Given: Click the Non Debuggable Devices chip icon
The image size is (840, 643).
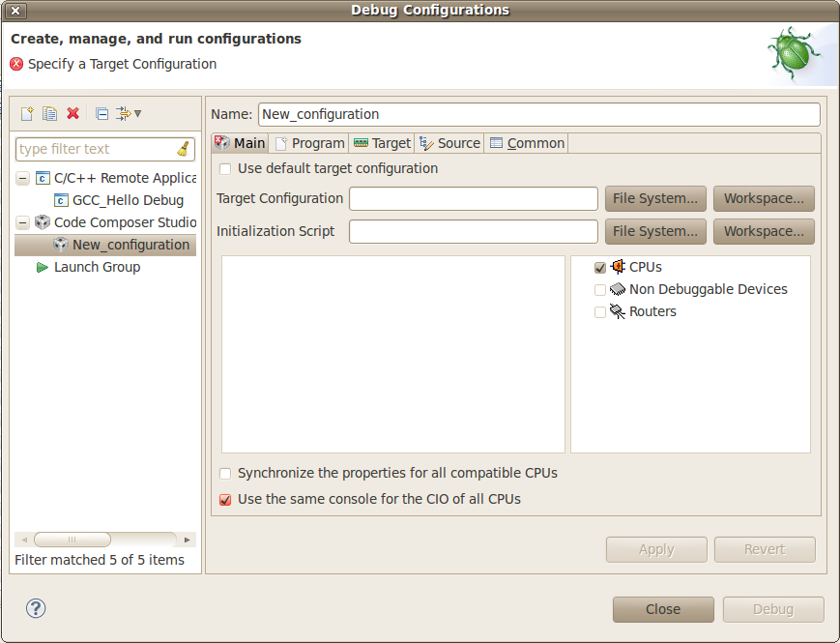Looking at the screenshot, I should click(x=618, y=289).
